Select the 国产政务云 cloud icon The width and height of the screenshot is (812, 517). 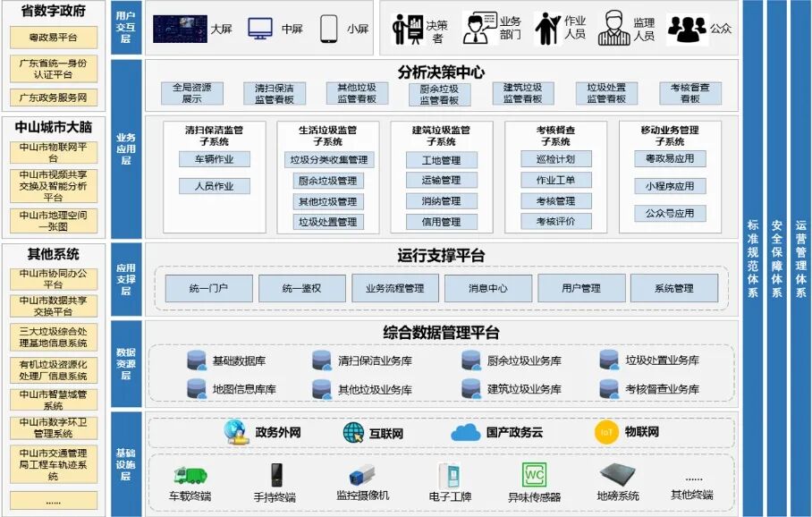pos(466,433)
